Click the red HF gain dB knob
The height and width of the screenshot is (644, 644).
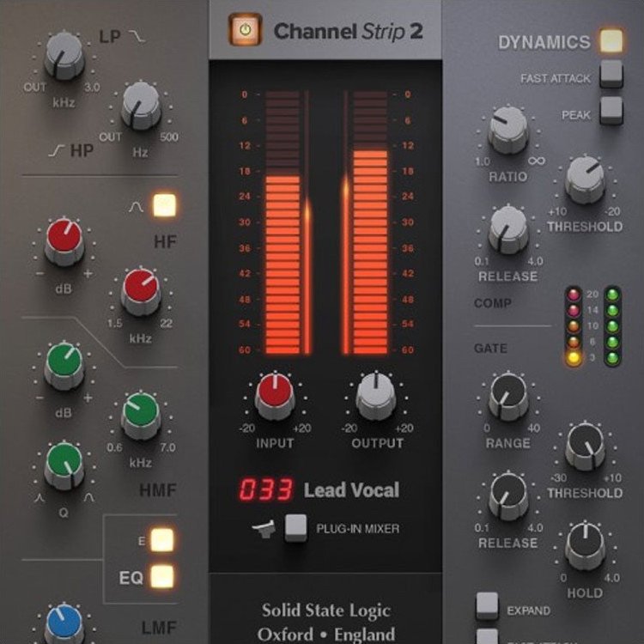pos(64,242)
